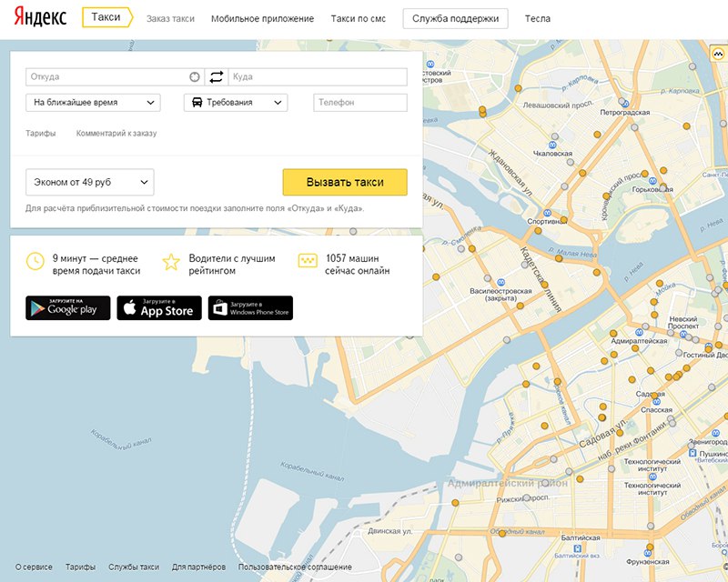Open the Мобильное приложение menu item
Viewport: 728px width, 582px height.
[262, 18]
